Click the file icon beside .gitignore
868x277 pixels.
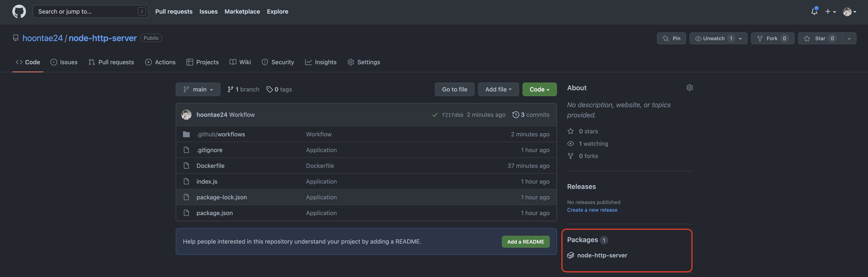point(186,150)
